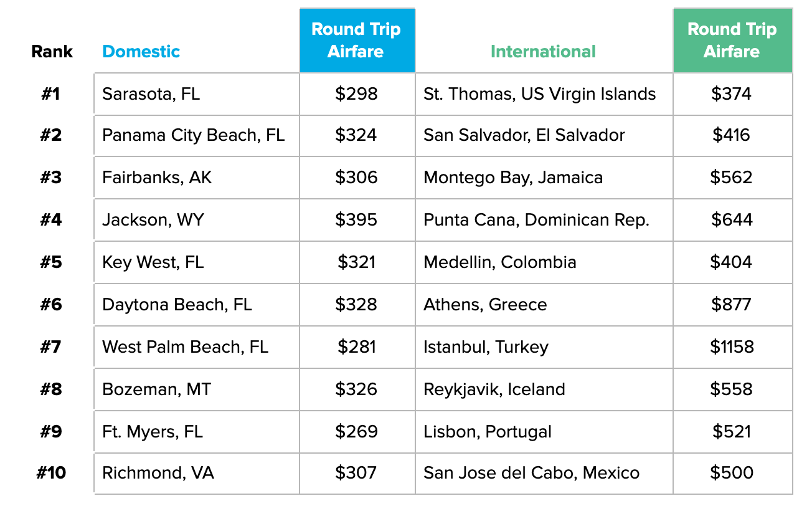Image resolution: width=812 pixels, height=511 pixels.
Task: Click the International column header
Action: [543, 52]
